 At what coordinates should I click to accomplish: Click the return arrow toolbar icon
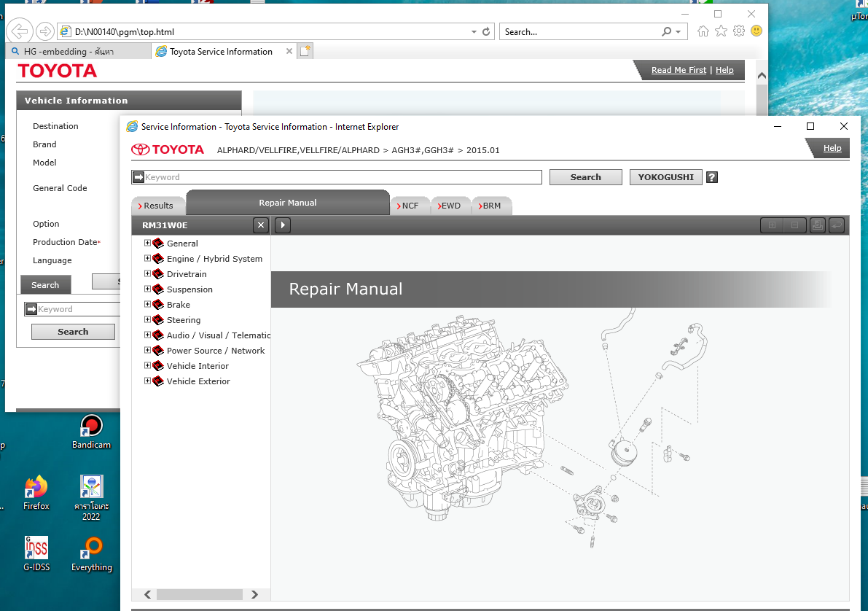tap(837, 225)
